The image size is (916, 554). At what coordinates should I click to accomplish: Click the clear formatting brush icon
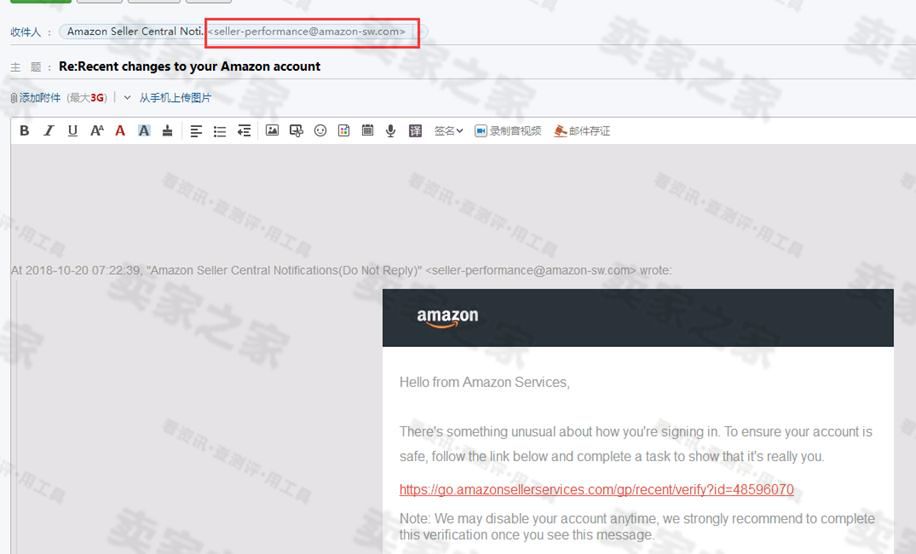pos(168,130)
